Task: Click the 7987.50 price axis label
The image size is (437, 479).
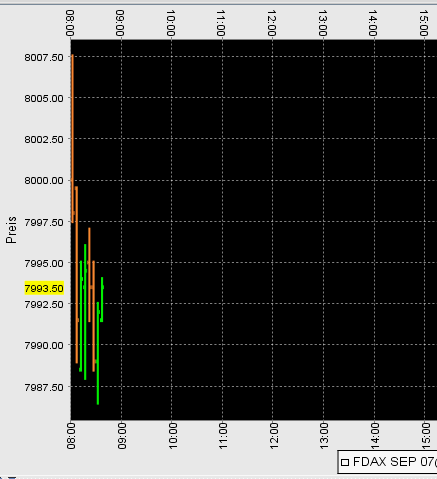Action: click(x=44, y=387)
